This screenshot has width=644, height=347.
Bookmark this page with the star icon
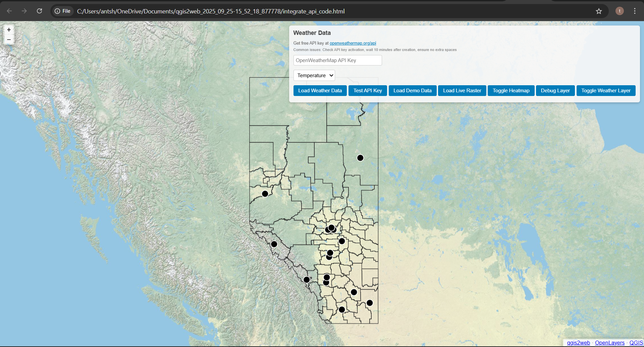[x=599, y=11]
